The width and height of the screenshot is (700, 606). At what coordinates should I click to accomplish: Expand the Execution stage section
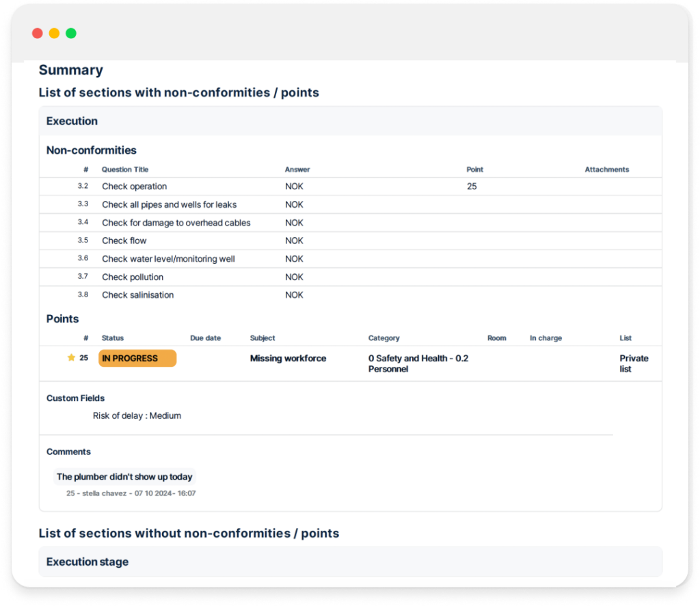point(87,562)
